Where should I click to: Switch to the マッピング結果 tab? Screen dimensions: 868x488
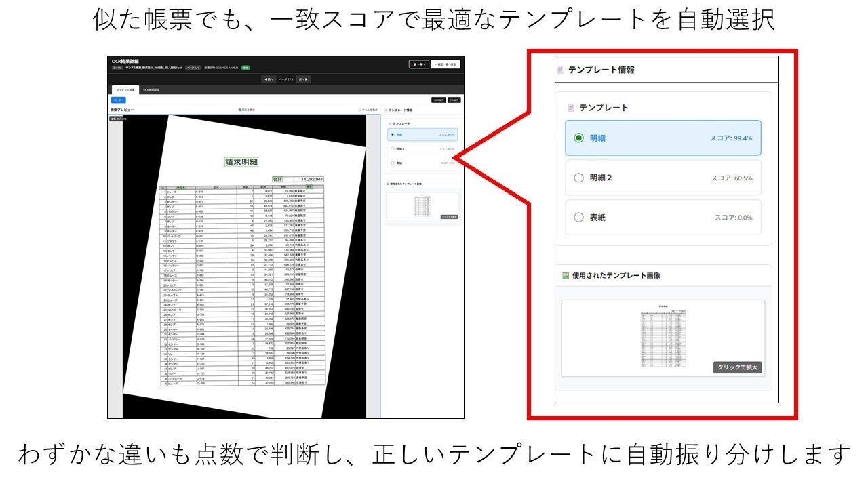[x=125, y=89]
